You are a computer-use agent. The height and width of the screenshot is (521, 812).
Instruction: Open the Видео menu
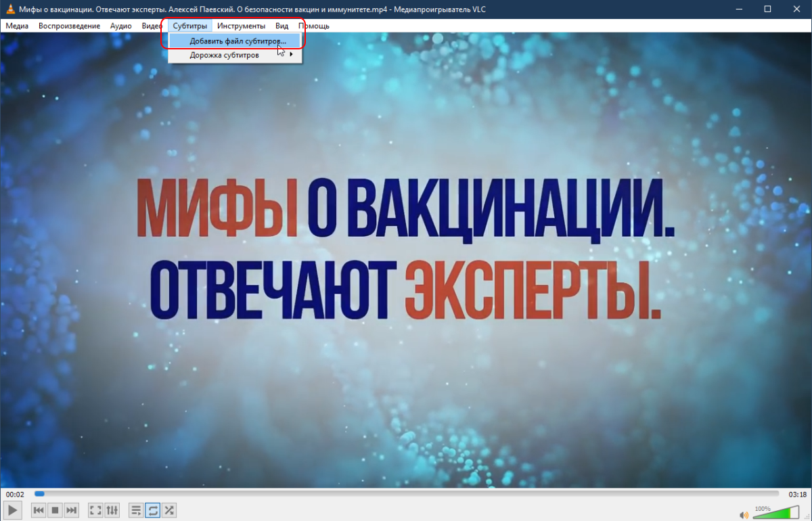pos(152,26)
